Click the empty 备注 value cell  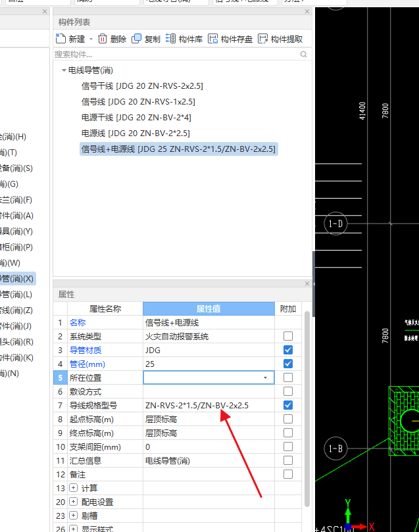pyautogui.click(x=209, y=474)
